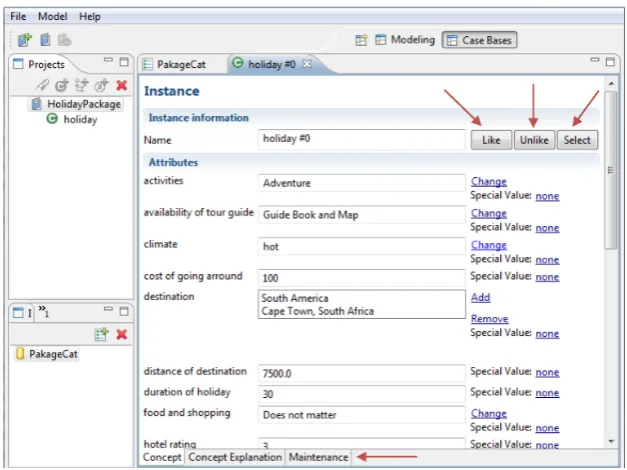
Task: Open the File menu
Action: 18,16
